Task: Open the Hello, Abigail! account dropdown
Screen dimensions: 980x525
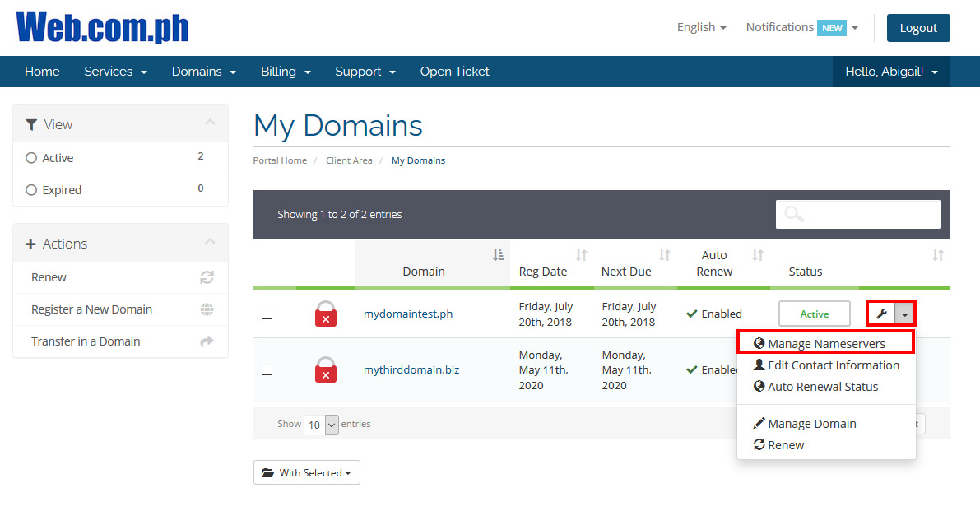Action: coord(891,72)
